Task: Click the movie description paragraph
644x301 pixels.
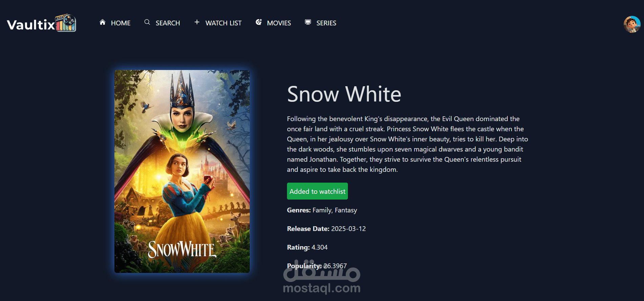Action: (407, 144)
